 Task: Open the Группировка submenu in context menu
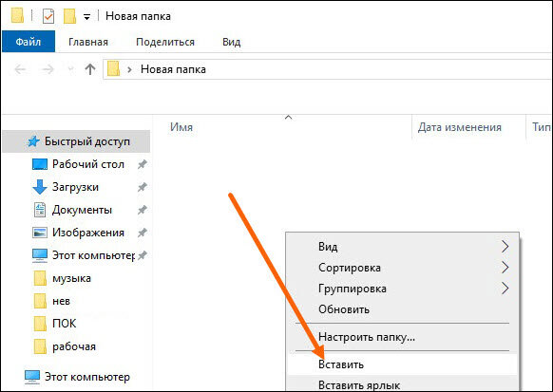[403, 289]
